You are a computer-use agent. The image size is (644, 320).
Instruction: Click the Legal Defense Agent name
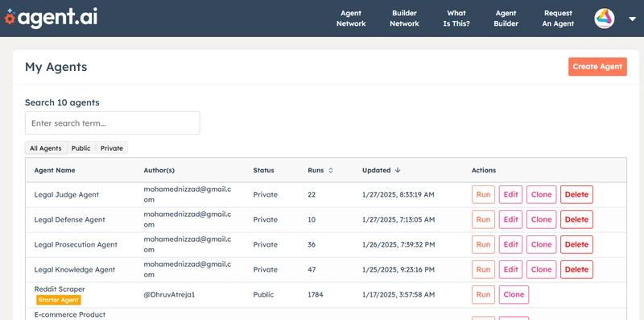point(70,219)
